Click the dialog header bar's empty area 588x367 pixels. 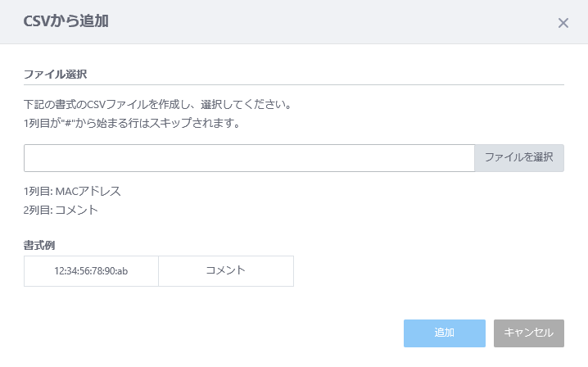(x=328, y=22)
